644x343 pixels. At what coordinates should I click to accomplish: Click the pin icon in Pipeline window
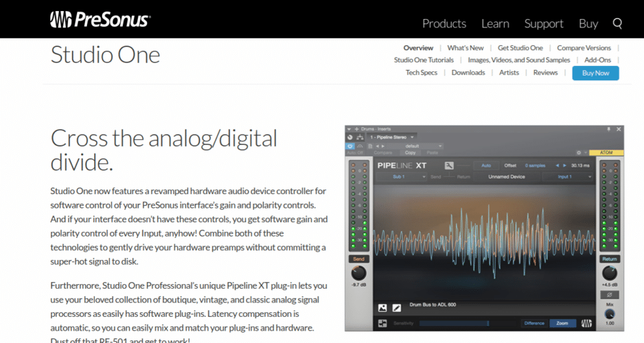tap(609, 129)
